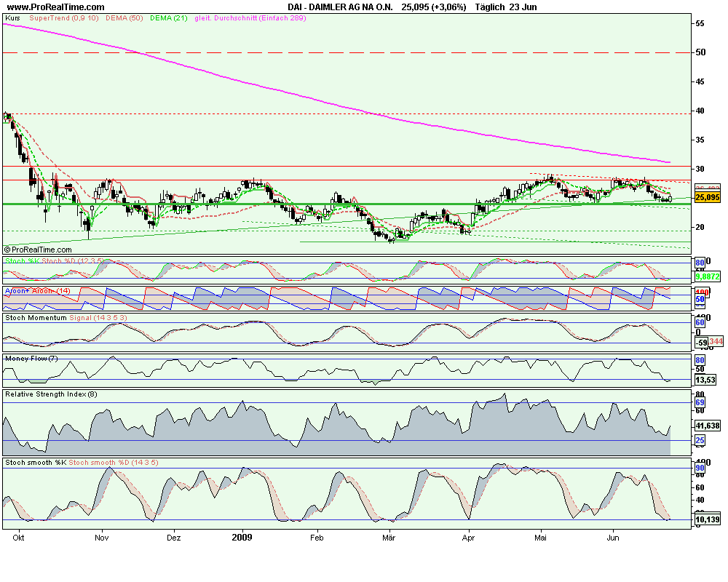Click the 80 level tag in Money Flow panel

click(x=700, y=360)
